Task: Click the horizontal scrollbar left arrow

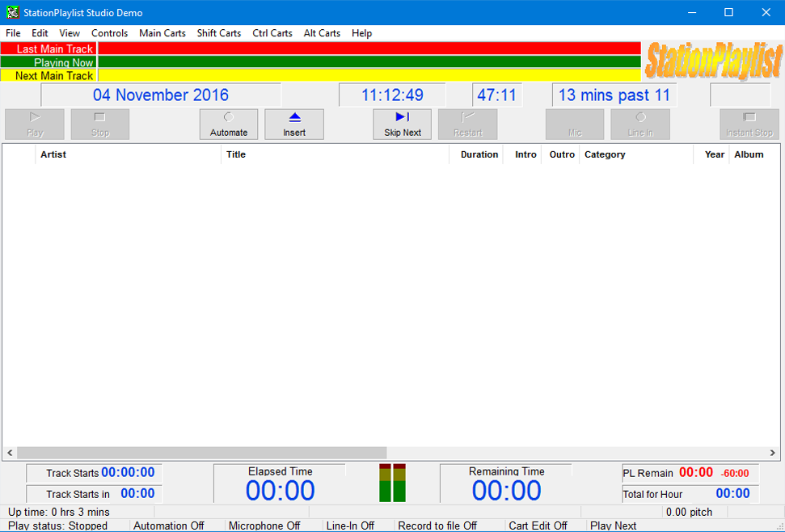Action: click(x=10, y=453)
